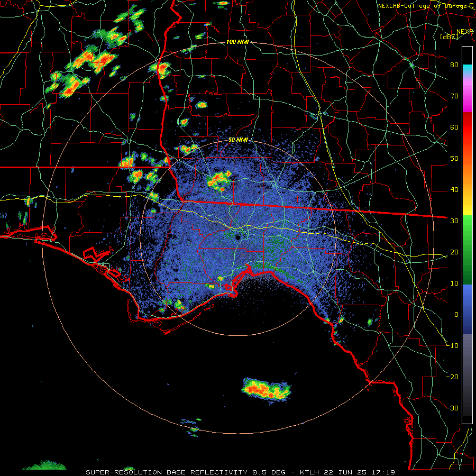Click the magenta band of the reflectivity color bar
Screen dimensions: 476x476
(467, 94)
